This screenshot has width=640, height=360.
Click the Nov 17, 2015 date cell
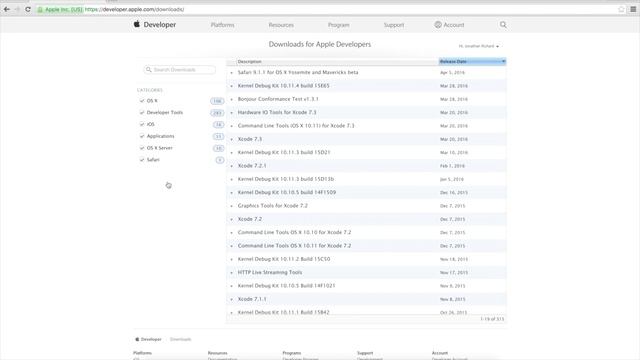click(x=454, y=273)
